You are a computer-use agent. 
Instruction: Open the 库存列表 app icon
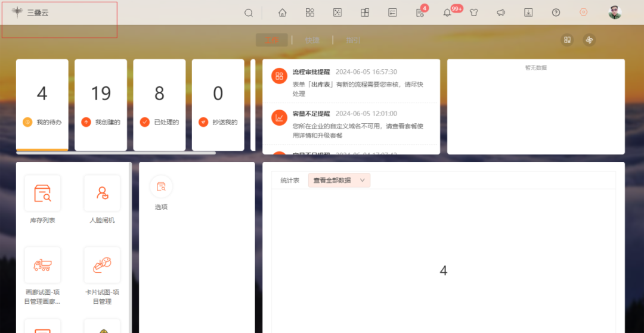click(x=42, y=193)
